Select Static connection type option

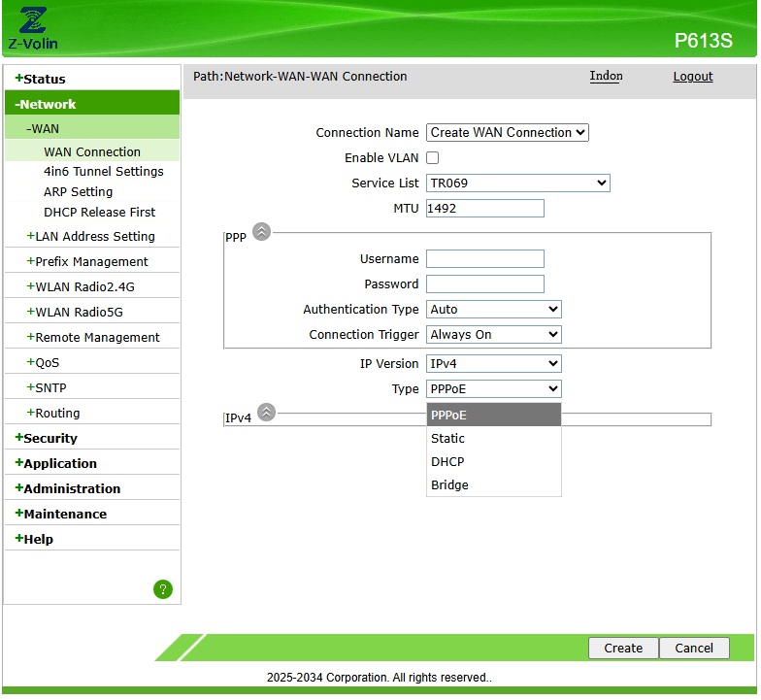tap(493, 439)
